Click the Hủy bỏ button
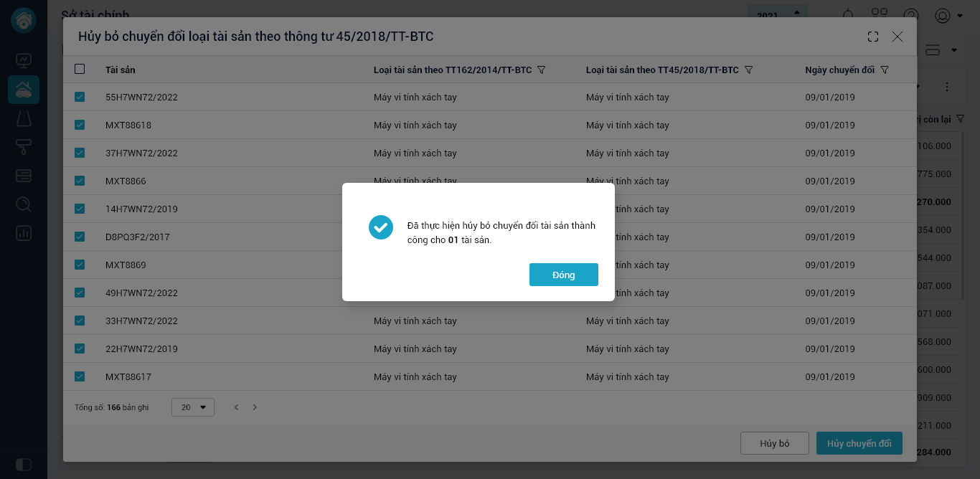 (x=774, y=443)
